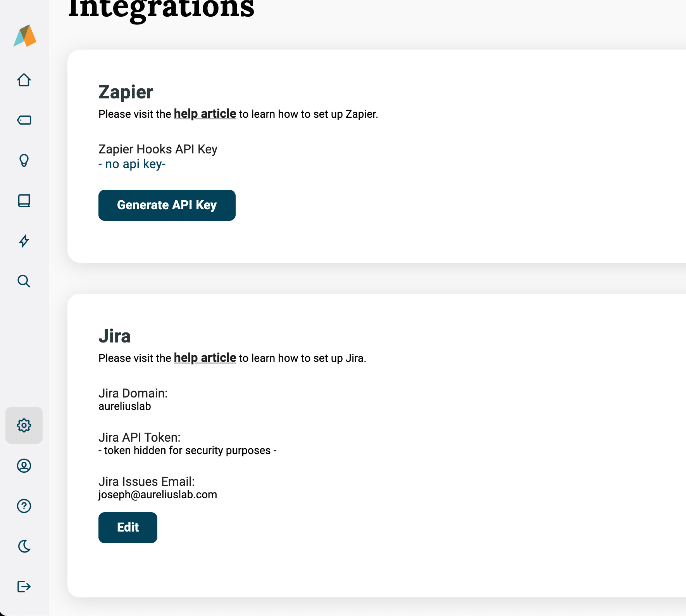Click the '- no api key-' text
Viewport: 686px width, 616px height.
tap(132, 164)
